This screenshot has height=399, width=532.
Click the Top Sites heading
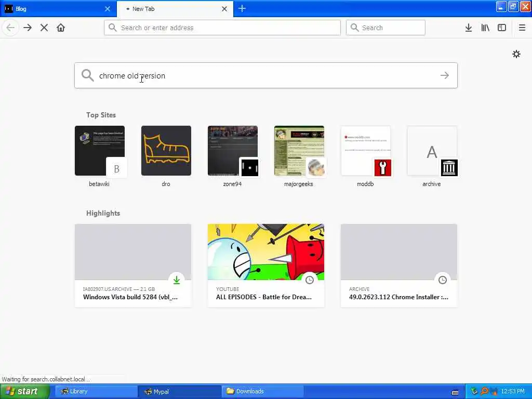tap(101, 115)
